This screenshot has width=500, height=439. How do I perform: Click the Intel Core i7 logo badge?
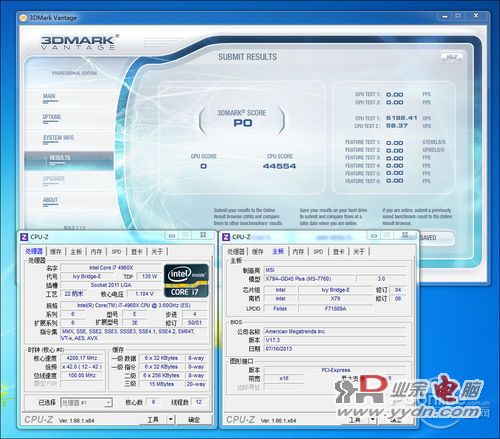186,281
